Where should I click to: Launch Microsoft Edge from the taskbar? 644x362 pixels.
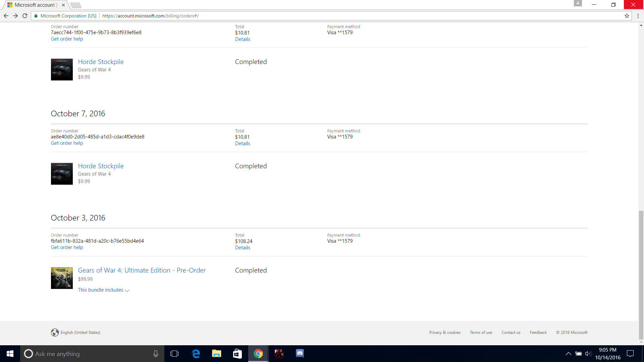[196, 354]
